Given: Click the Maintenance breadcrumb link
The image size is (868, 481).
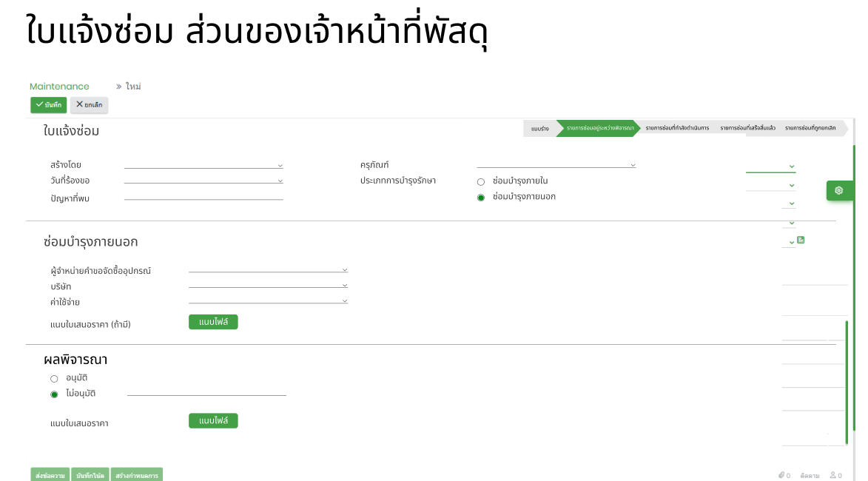Looking at the screenshot, I should click(x=59, y=87).
